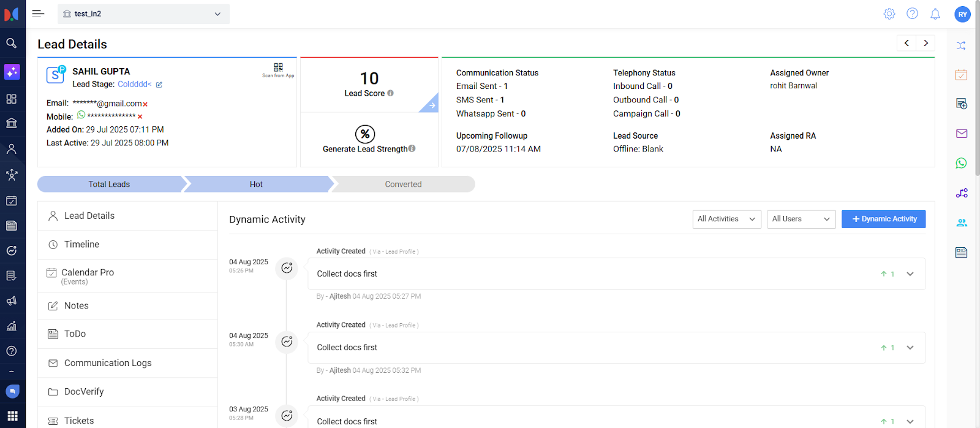Click the Scan from App QR icon
This screenshot has width=980, height=428.
click(278, 67)
